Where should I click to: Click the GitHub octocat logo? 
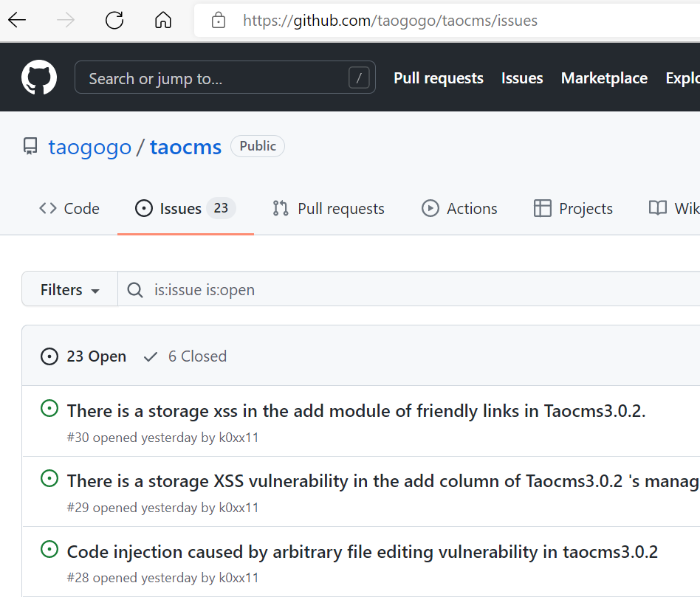(x=39, y=77)
